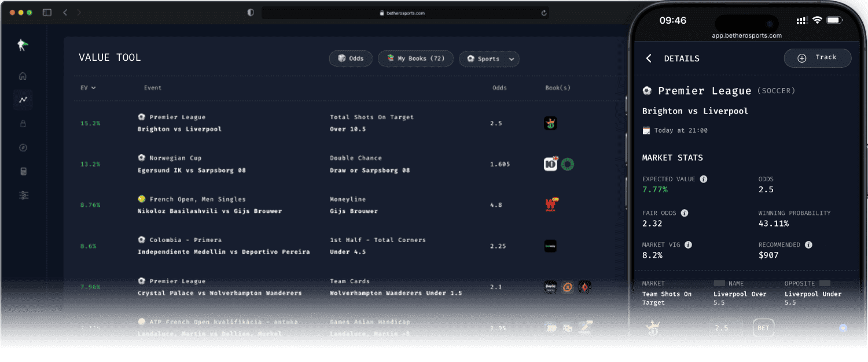Open the sliders settings icon in the sidebar
868x362 pixels.
tap(23, 195)
